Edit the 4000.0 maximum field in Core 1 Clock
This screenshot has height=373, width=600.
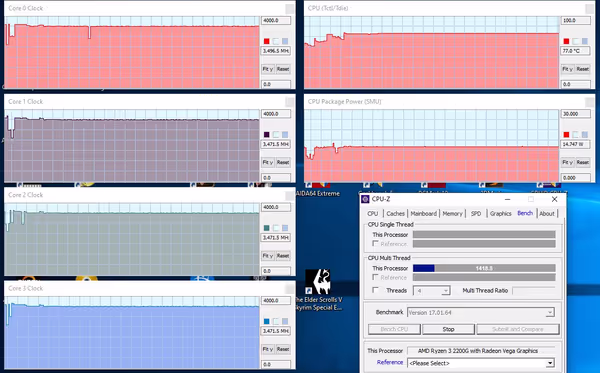pyautogui.click(x=276, y=114)
